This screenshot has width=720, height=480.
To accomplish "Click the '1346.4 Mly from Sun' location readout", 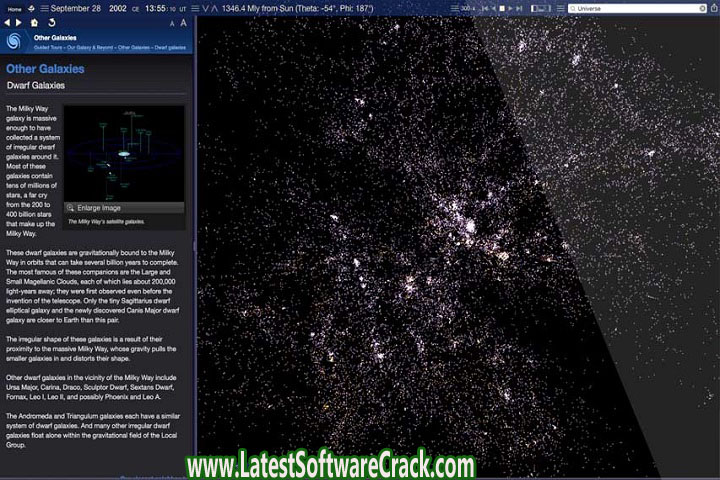I will point(297,9).
